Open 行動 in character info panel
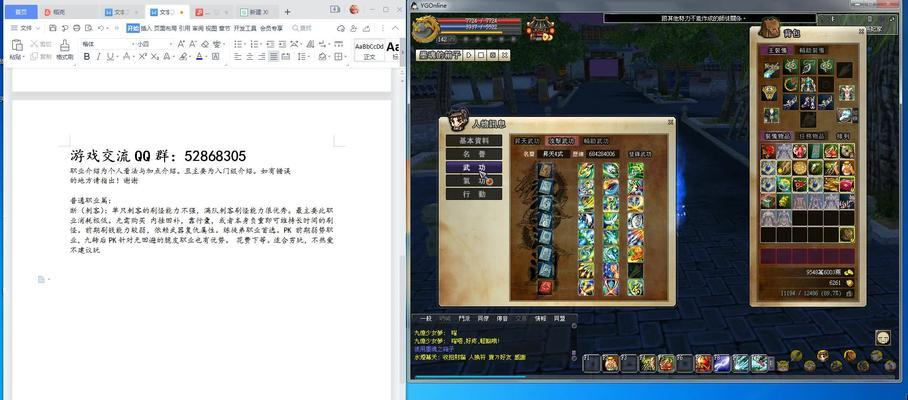The image size is (908, 400). tap(474, 194)
